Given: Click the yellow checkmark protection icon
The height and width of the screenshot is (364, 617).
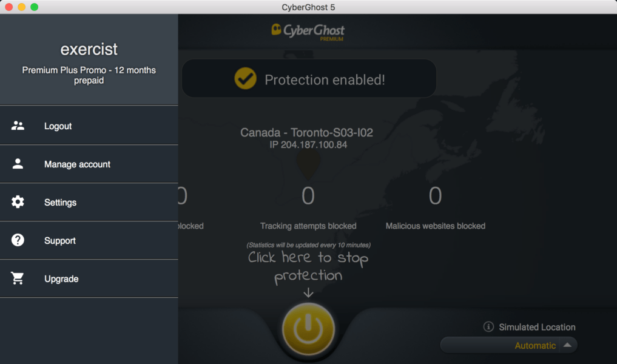Looking at the screenshot, I should (245, 78).
